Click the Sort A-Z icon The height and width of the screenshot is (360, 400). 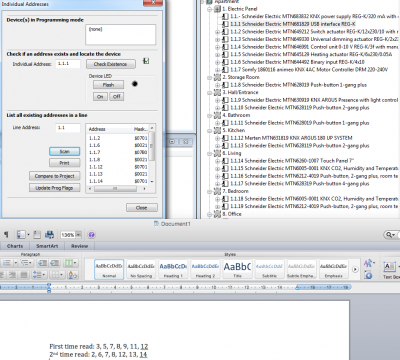tap(73, 275)
